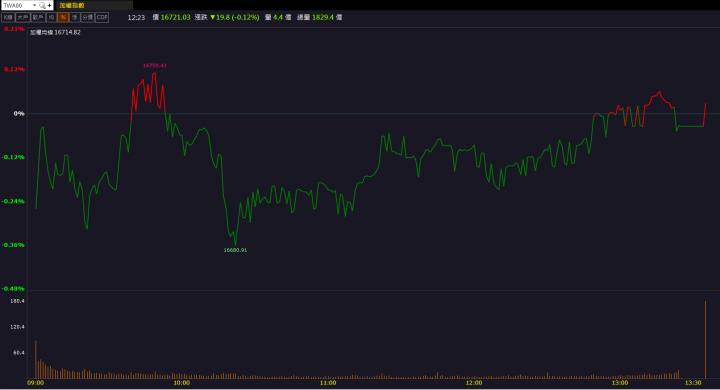Viewport: 720px width, 390px height.
Task: Select the 加權指數 title tab
Action: 72,6
